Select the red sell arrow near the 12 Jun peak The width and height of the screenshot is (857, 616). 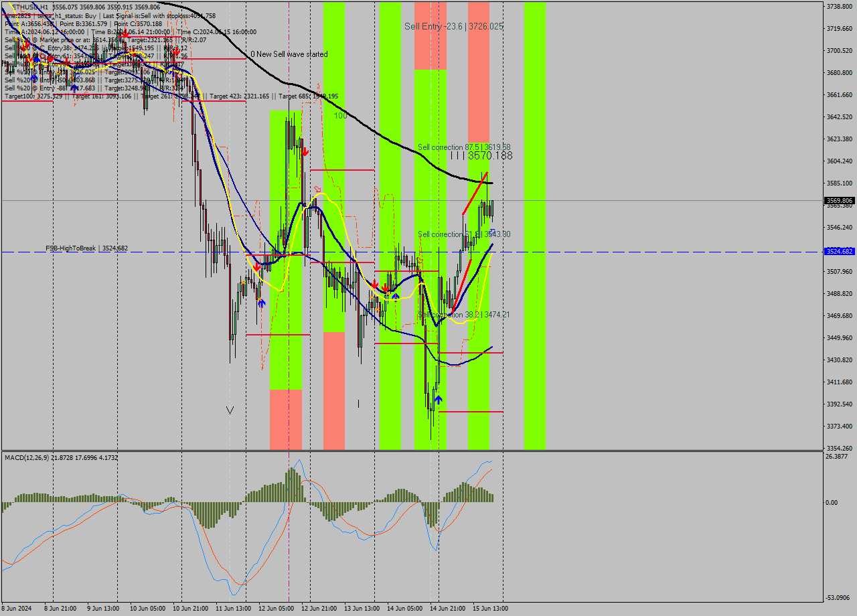305,153
